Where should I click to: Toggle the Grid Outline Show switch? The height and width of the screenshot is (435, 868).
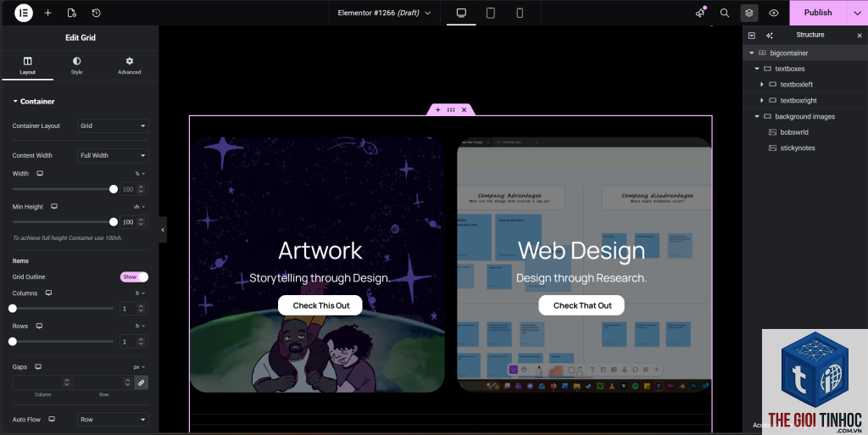tap(134, 276)
